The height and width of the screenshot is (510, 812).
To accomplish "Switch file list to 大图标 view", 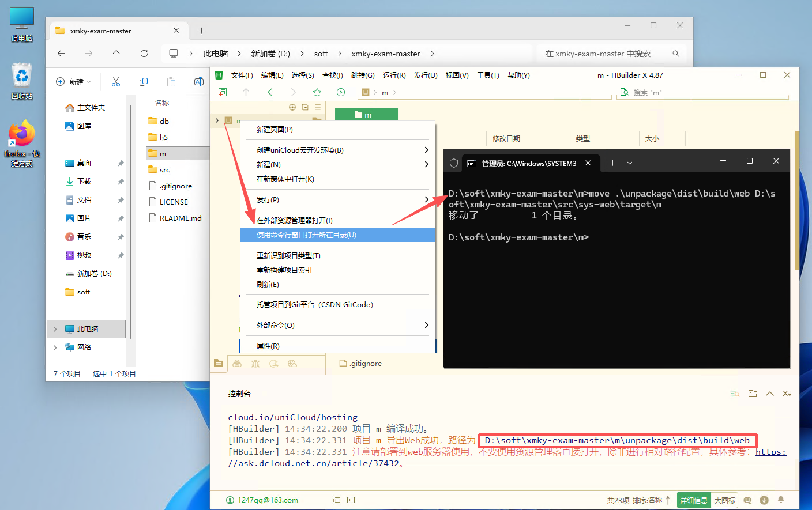I will (725, 500).
